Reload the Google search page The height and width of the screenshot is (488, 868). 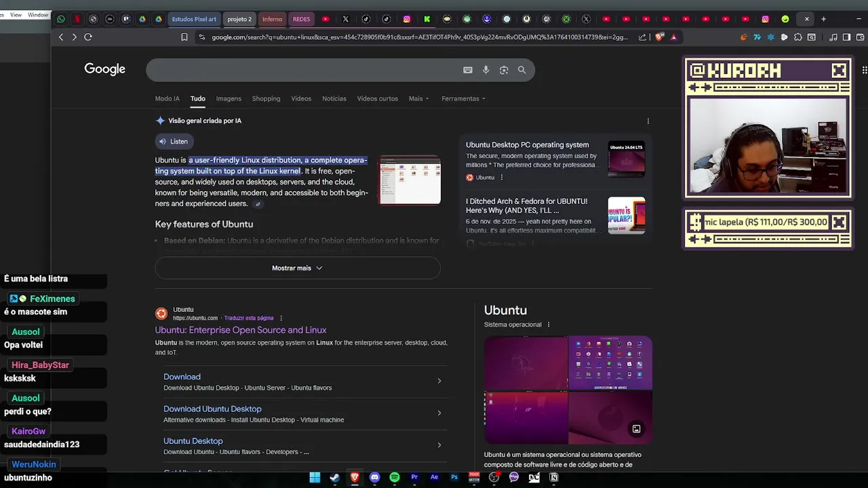87,37
